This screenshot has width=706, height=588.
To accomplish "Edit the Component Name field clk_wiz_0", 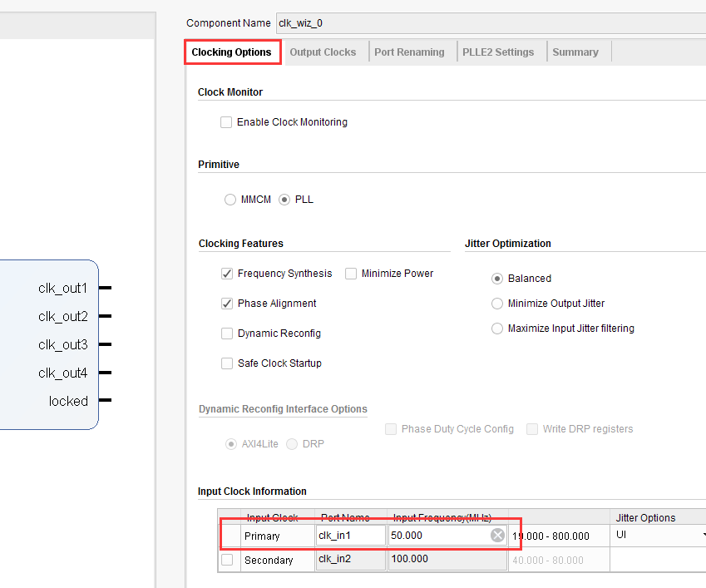I will click(491, 23).
